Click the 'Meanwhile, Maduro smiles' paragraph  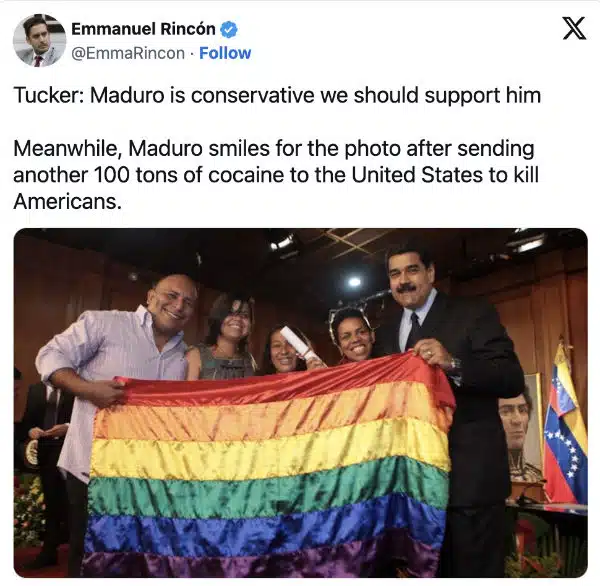coord(276,175)
